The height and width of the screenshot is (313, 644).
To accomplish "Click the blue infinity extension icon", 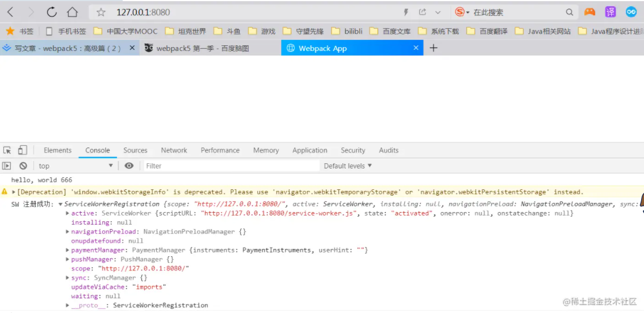I will pyautogui.click(x=632, y=12).
